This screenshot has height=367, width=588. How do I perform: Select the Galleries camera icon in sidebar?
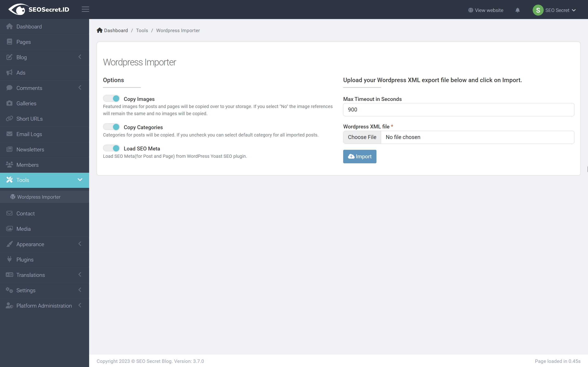(9, 103)
